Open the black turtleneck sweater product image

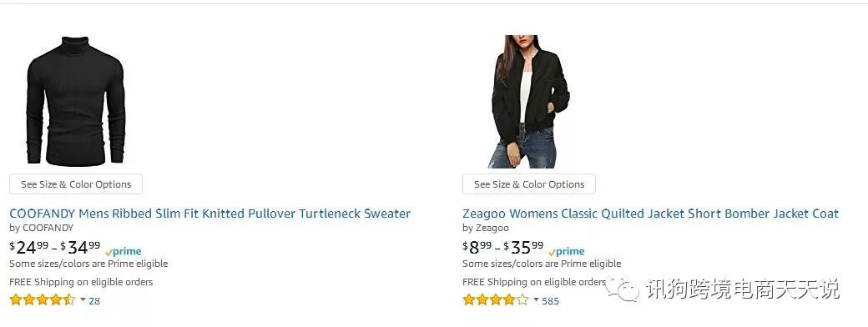[x=76, y=101]
